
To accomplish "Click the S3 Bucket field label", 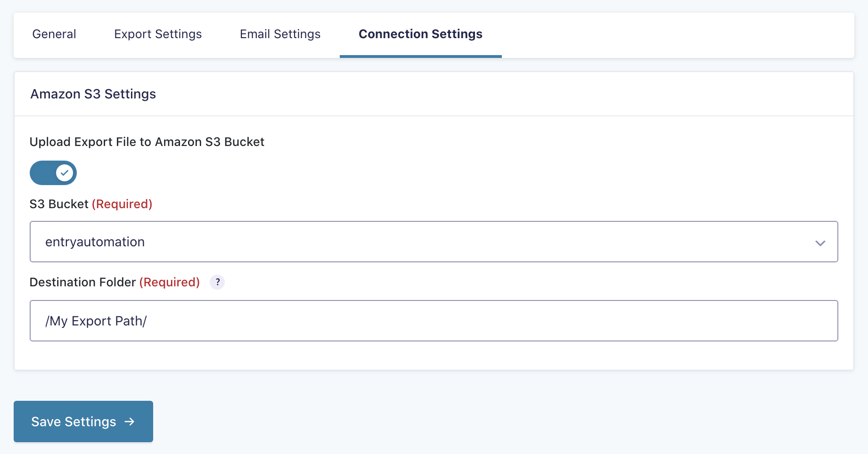I will click(x=59, y=204).
